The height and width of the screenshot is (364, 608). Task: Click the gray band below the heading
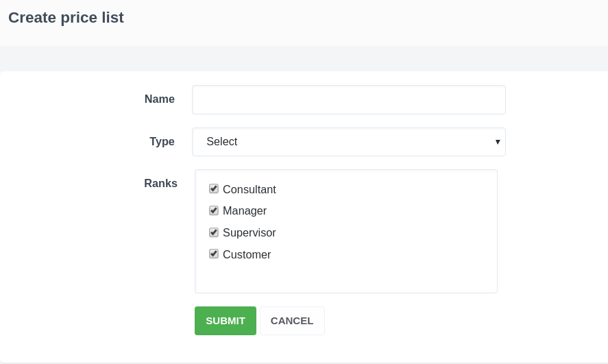[304, 58]
